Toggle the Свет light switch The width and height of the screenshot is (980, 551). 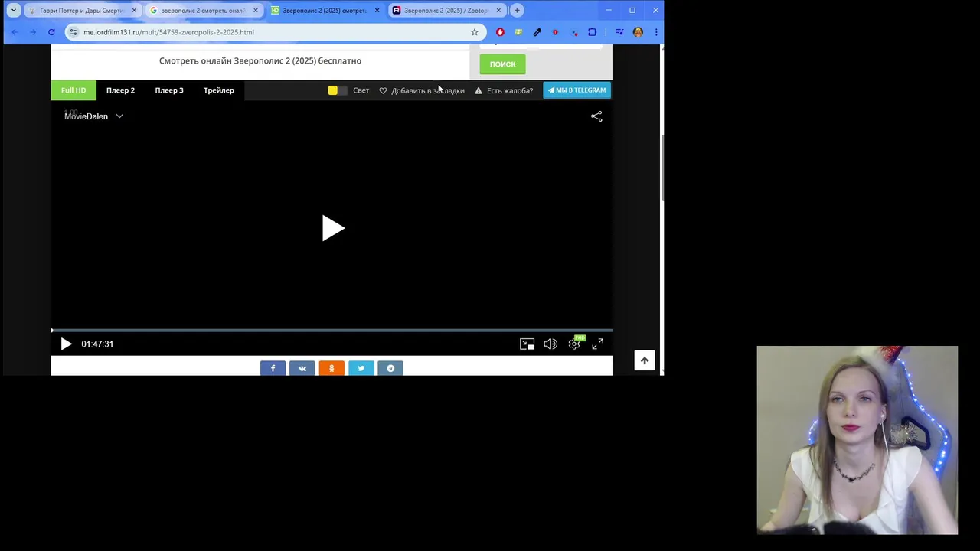[338, 90]
